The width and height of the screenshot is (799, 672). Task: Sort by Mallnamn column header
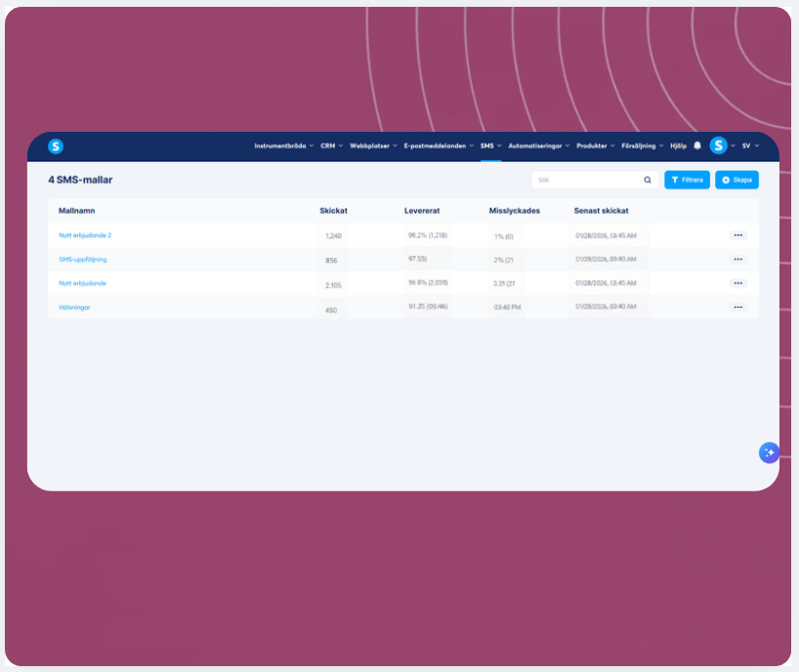tap(76, 210)
